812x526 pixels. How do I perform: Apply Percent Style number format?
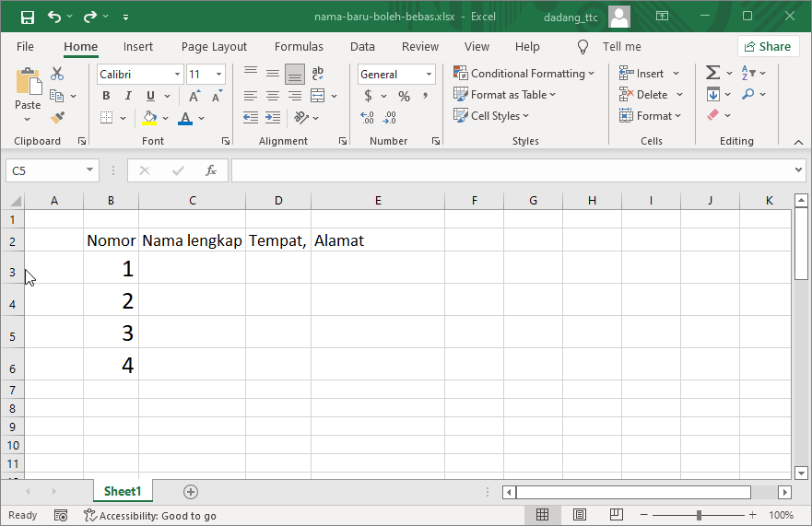(404, 96)
